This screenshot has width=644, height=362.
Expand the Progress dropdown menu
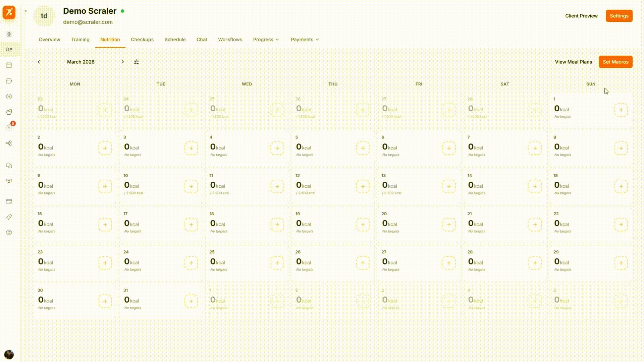pyautogui.click(x=266, y=40)
